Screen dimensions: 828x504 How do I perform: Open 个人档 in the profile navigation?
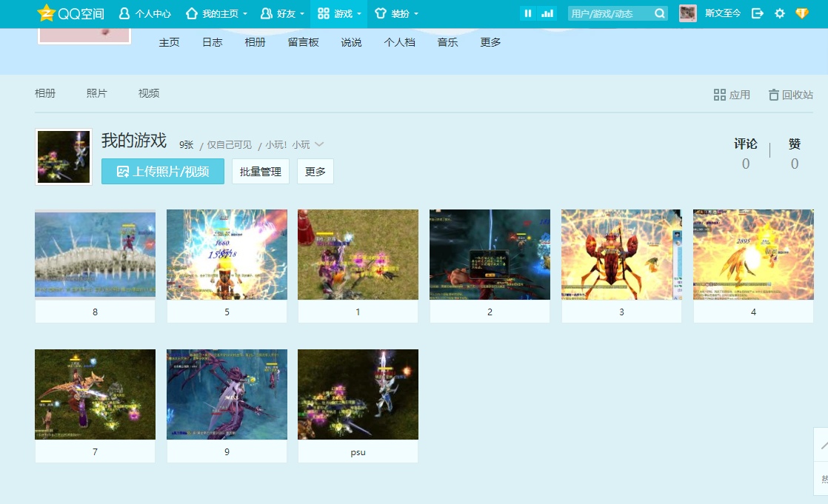coord(399,42)
